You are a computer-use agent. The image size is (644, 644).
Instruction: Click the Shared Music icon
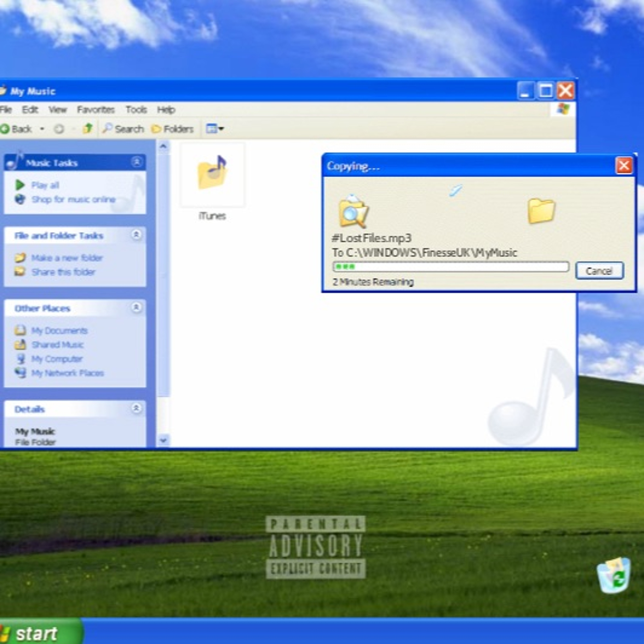(20, 344)
